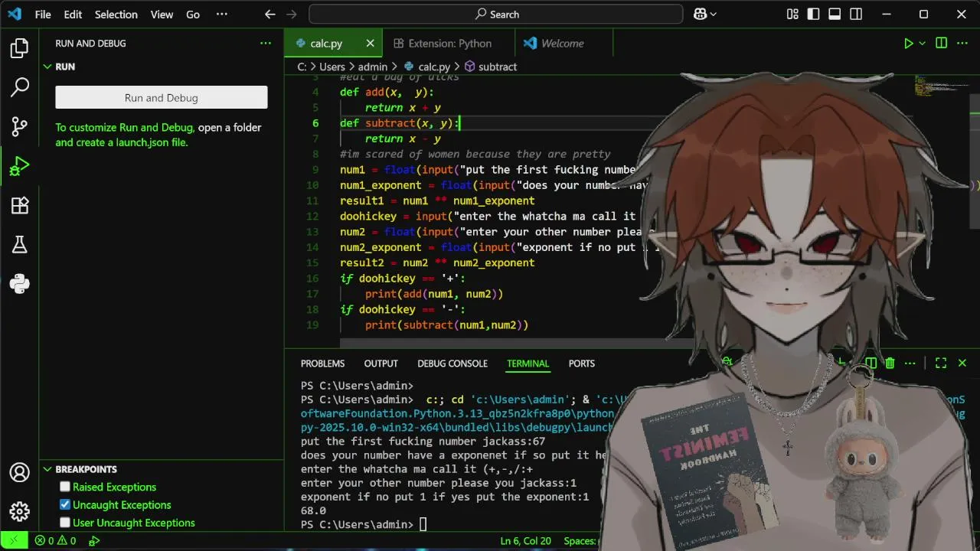This screenshot has height=551, width=980.
Task: Toggle Primary Side Bar visibility
Action: [814, 14]
